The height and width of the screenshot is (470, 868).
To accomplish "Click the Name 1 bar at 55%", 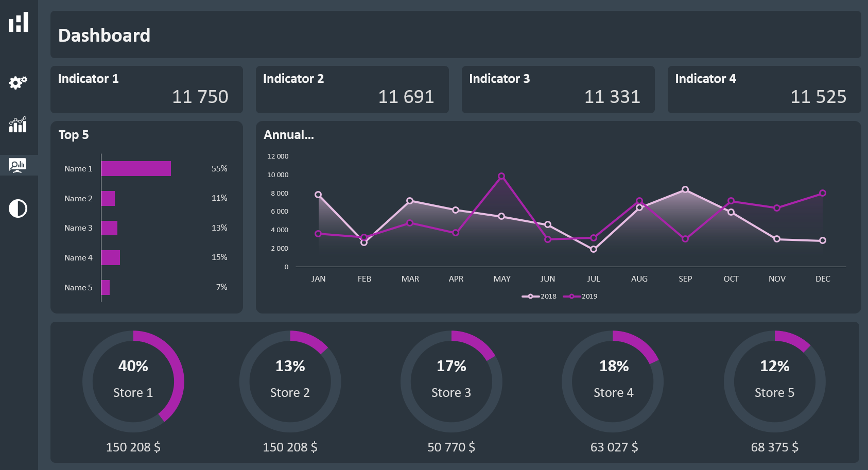I will pos(136,169).
